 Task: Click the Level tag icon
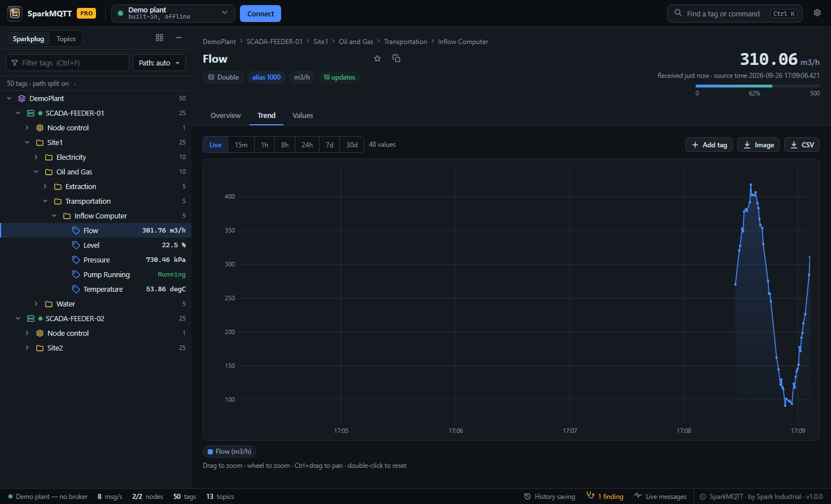(76, 245)
